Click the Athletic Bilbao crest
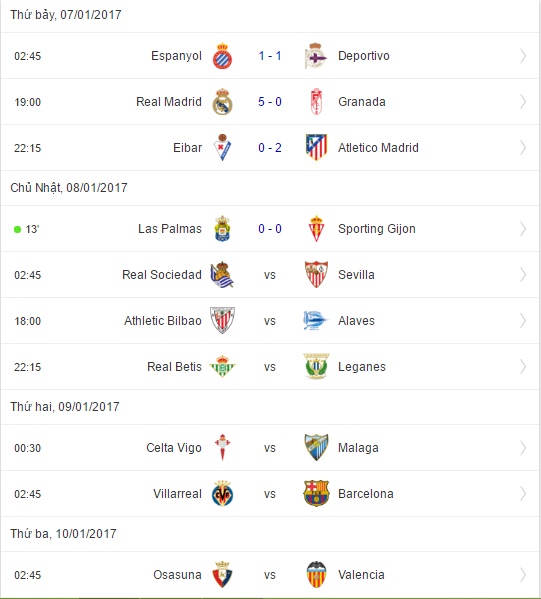Image resolution: width=541 pixels, height=599 pixels. tap(222, 321)
